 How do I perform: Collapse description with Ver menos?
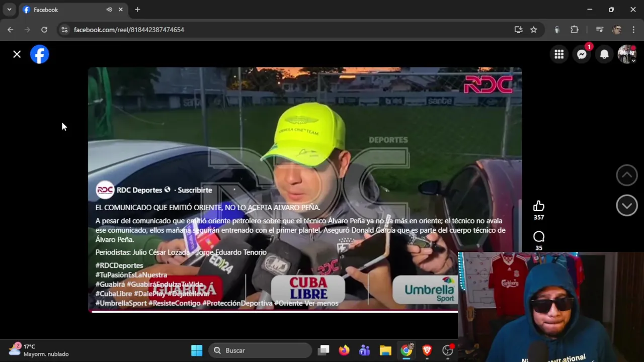coord(320,303)
